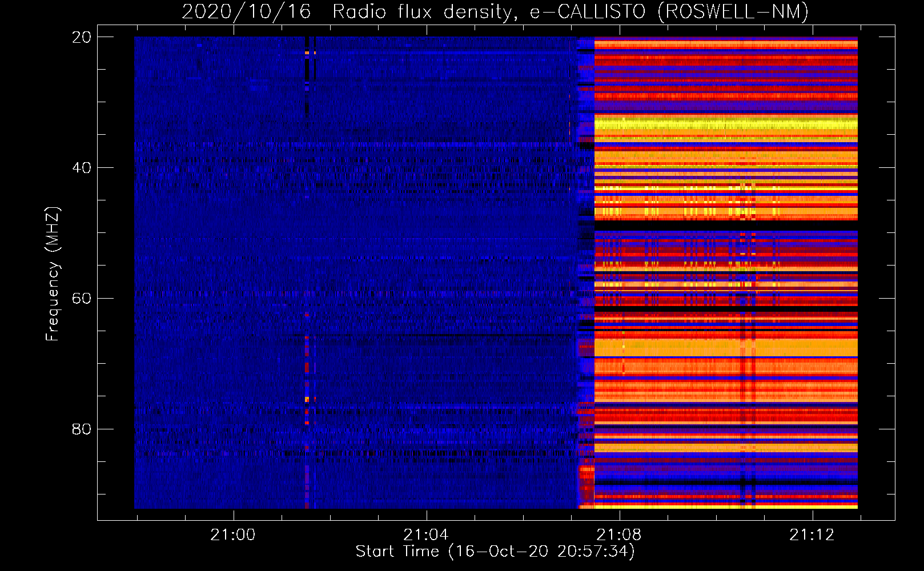Click the '21:04' time tick label
The image size is (924, 571).
click(x=426, y=535)
